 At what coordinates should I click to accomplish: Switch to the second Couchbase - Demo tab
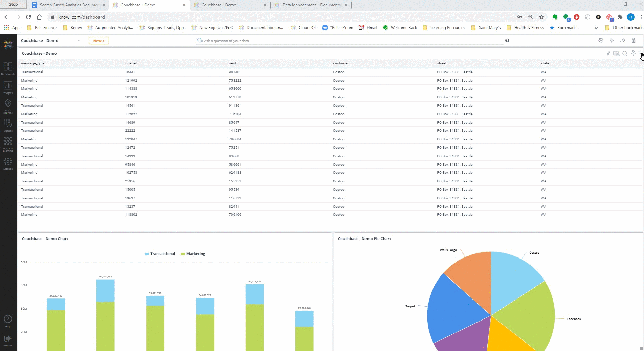click(x=230, y=5)
